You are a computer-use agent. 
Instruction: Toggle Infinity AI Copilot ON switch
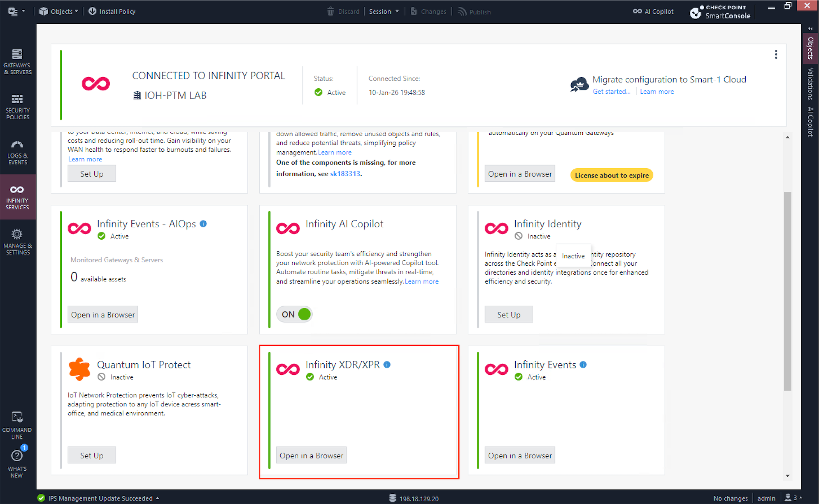point(295,314)
